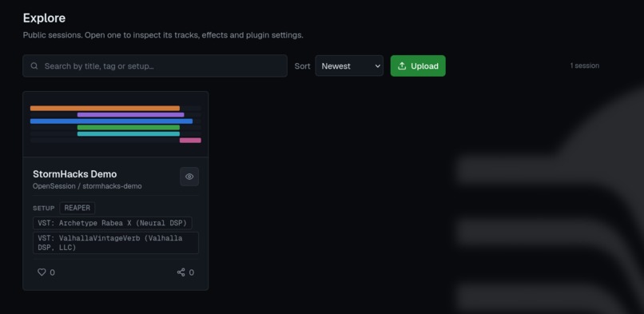The width and height of the screenshot is (644, 314).
Task: Click the Explore page heading
Action: pos(44,18)
